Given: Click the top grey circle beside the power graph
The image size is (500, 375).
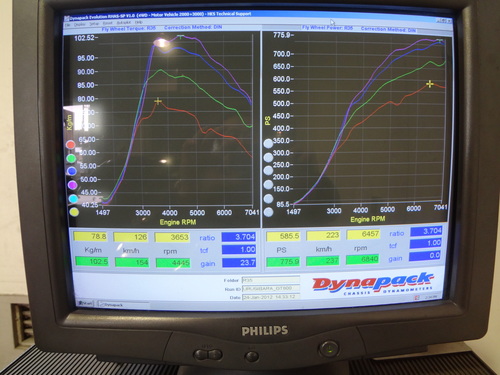Looking at the screenshot, I should point(268,144).
